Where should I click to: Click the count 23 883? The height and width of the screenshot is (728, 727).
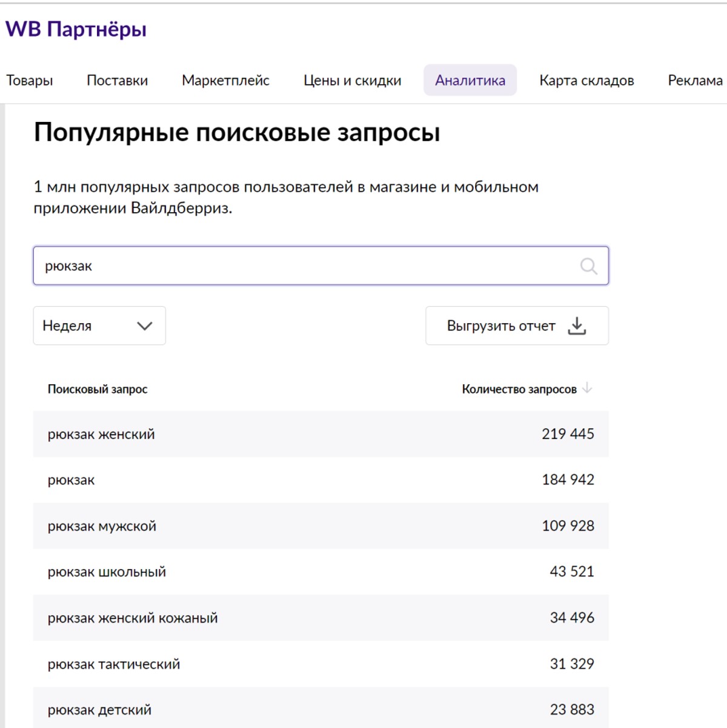click(572, 709)
